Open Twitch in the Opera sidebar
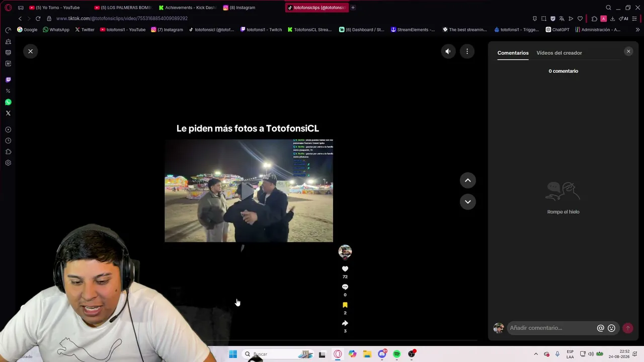Viewport: 644px width, 362px height. [x=8, y=80]
